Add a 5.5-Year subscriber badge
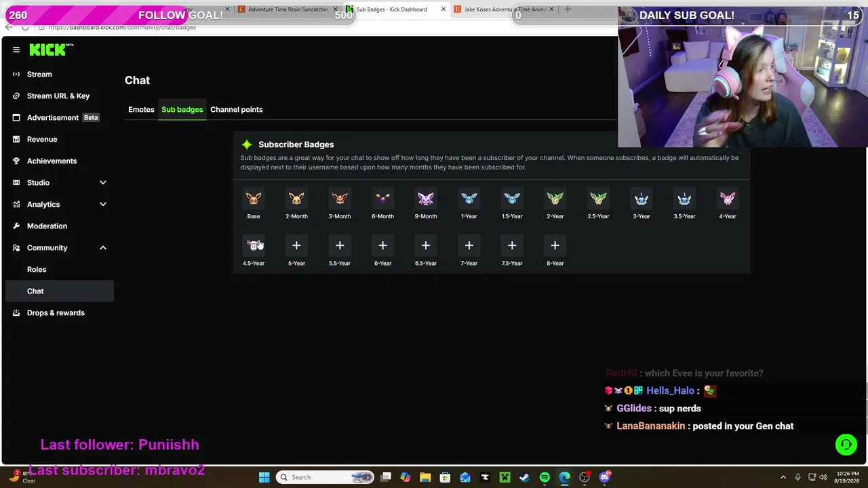This screenshot has width=868, height=488. point(340,245)
